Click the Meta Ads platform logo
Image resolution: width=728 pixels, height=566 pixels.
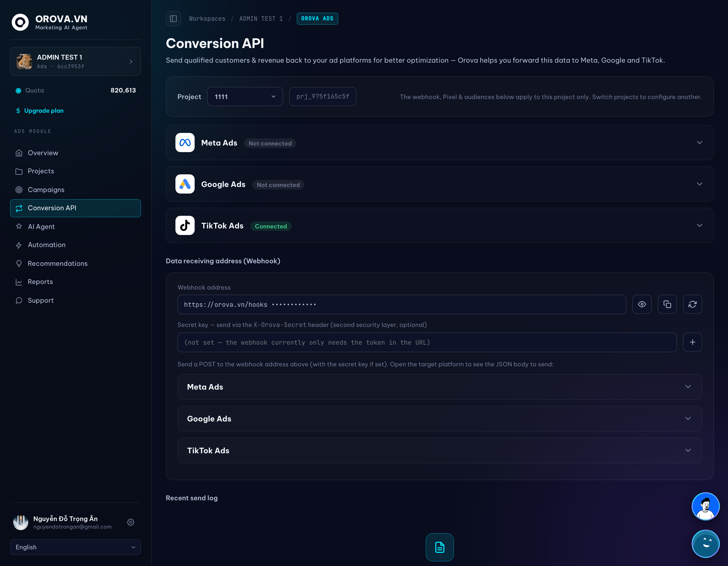click(x=185, y=143)
